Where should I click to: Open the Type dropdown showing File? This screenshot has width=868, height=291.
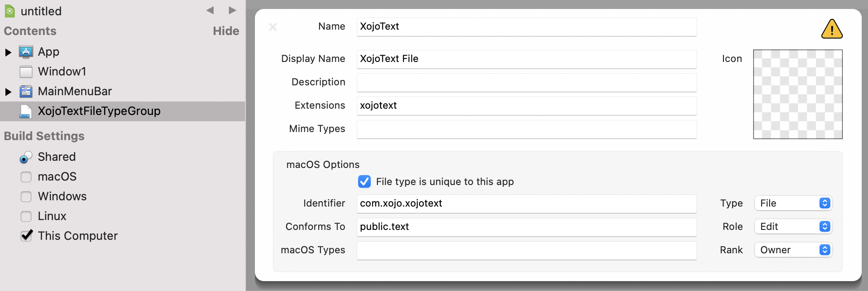point(793,203)
